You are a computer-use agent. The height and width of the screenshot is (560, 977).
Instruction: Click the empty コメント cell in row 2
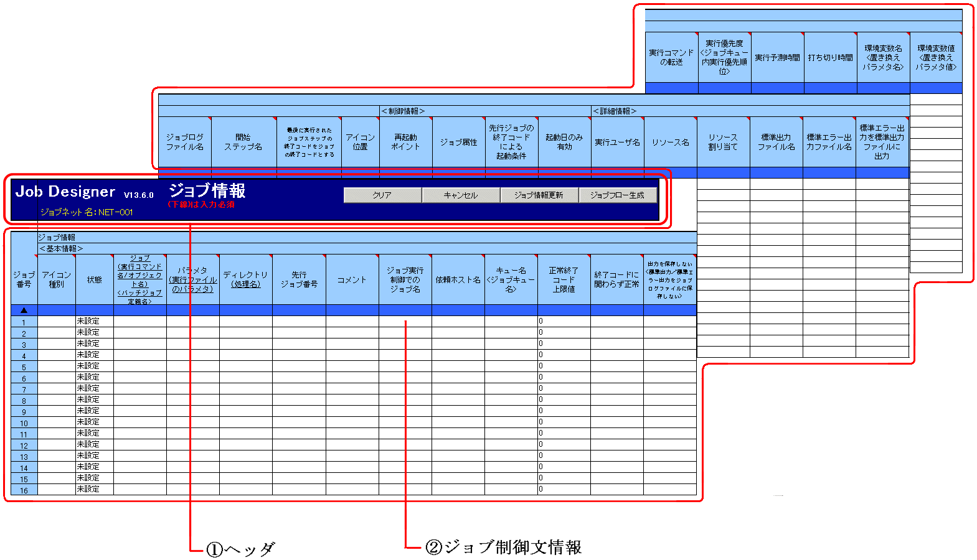point(352,333)
